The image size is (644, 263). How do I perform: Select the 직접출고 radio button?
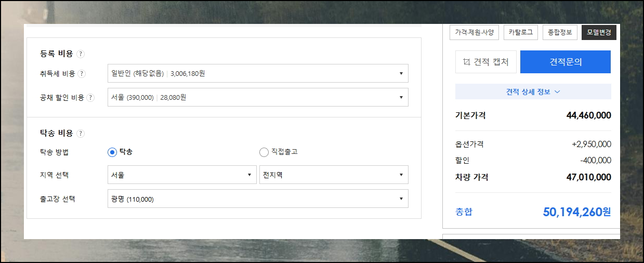point(264,152)
